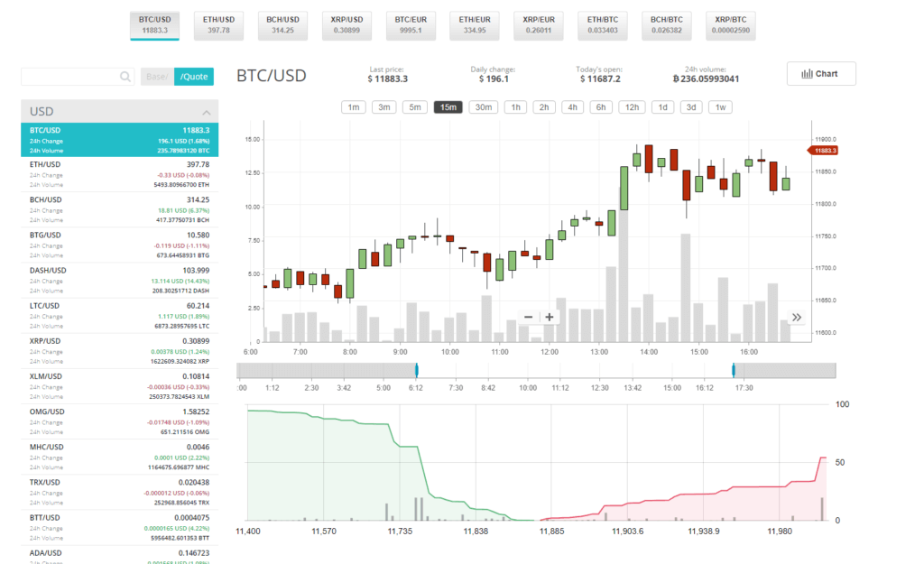
Task: Click left range slider handle
Action: coord(417,370)
